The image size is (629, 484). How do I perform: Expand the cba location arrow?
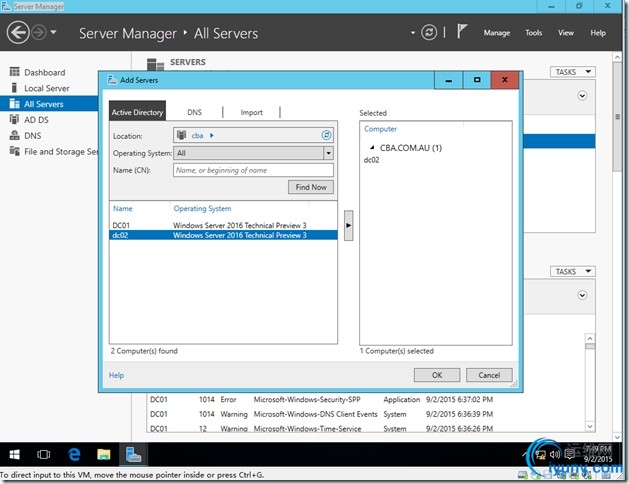(x=212, y=136)
